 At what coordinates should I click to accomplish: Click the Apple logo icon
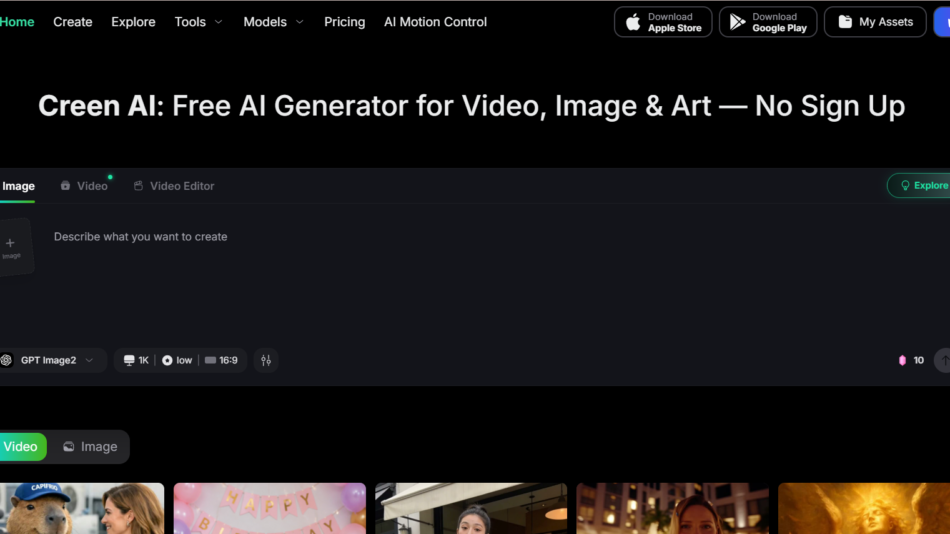[633, 22]
